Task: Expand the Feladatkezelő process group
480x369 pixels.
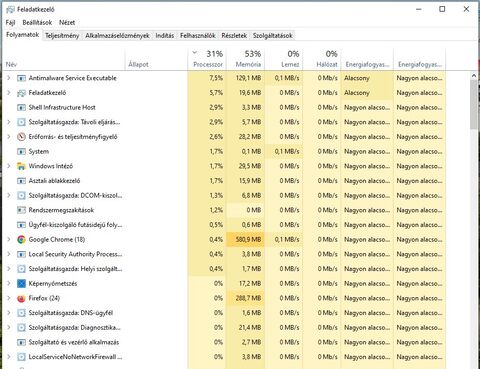Action: click(x=9, y=93)
